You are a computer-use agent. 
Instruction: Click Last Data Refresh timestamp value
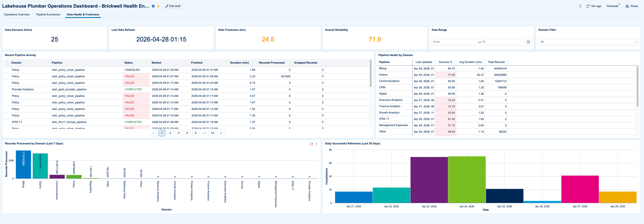click(161, 40)
